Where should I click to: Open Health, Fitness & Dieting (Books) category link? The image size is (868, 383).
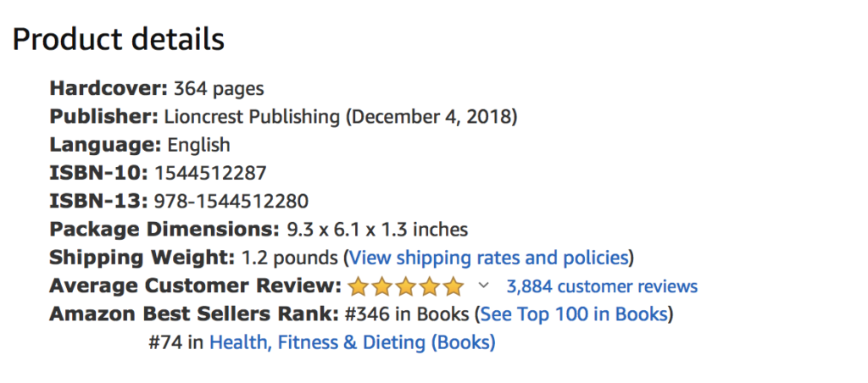click(x=352, y=342)
